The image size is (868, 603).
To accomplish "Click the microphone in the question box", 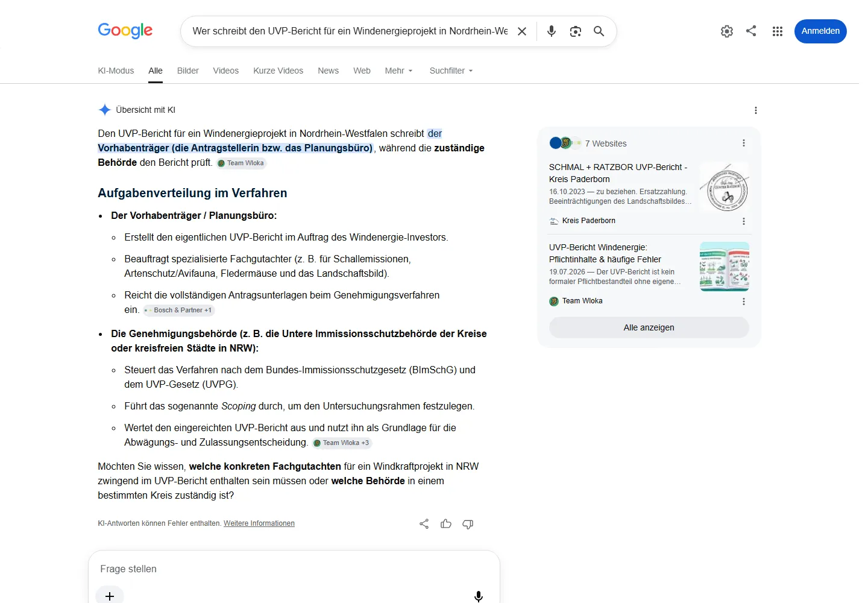I will (479, 596).
